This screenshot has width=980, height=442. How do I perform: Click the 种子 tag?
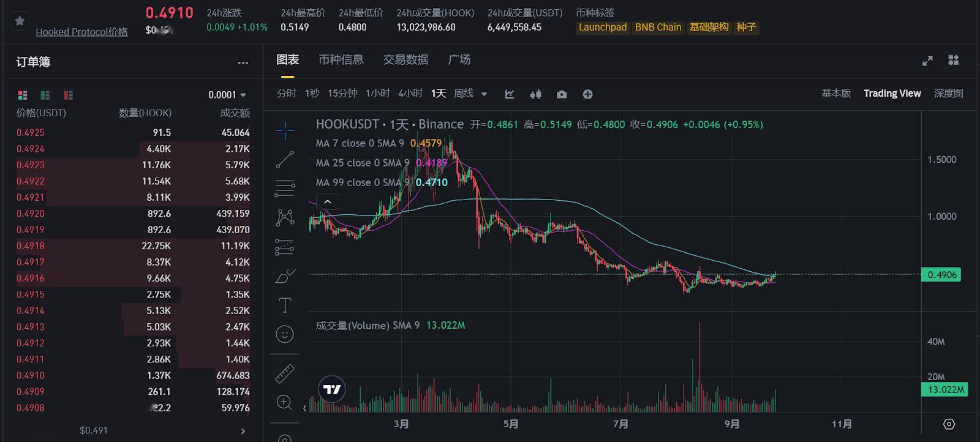[x=746, y=28]
